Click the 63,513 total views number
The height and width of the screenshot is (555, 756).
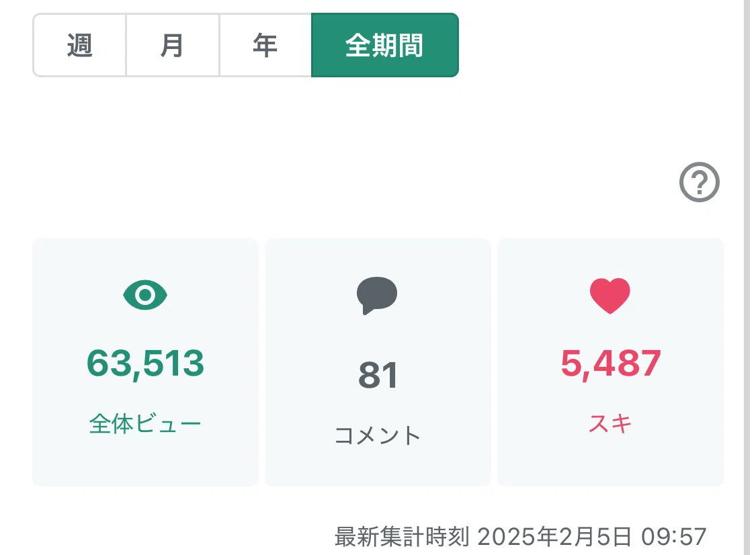point(145,364)
